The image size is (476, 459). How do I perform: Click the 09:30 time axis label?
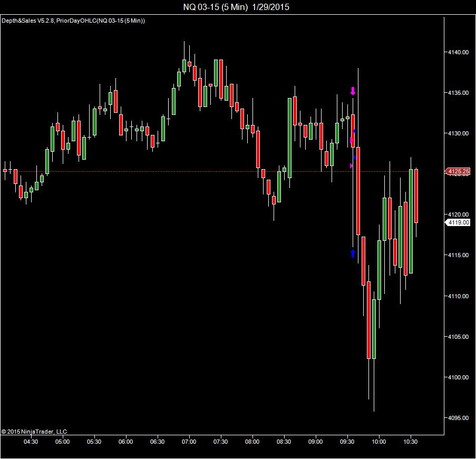pyautogui.click(x=347, y=442)
